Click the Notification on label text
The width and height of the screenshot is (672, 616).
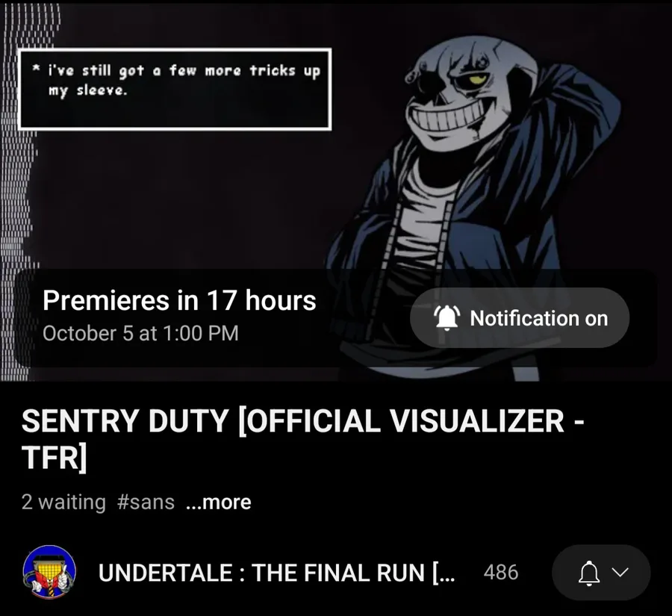point(538,318)
